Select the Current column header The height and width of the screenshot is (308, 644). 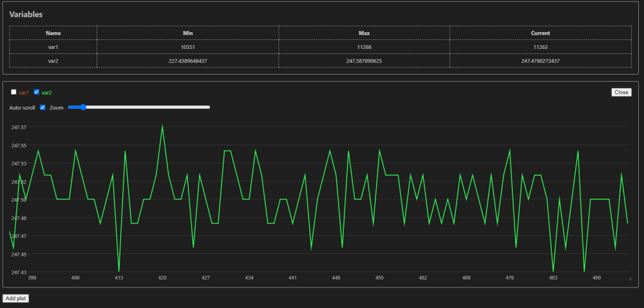point(540,33)
